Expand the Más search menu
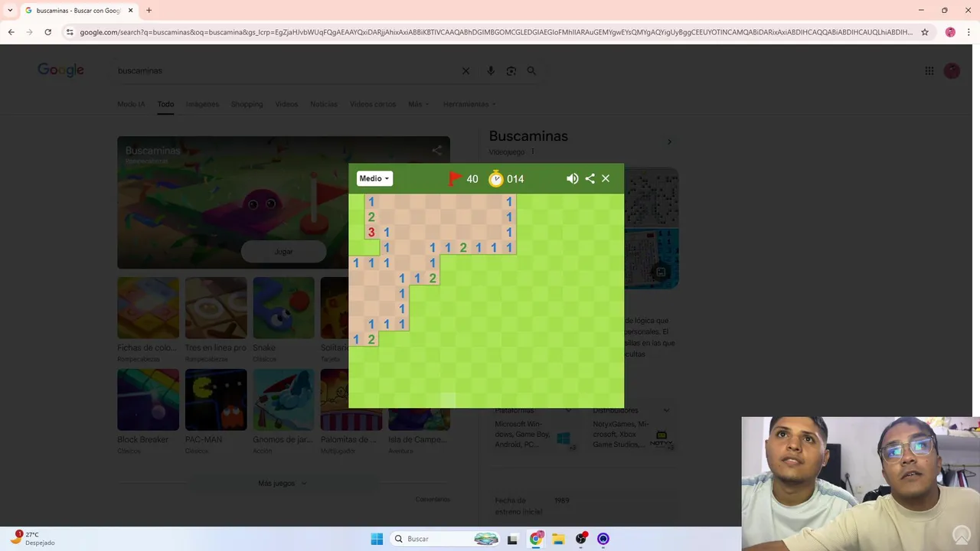980x551 pixels. click(x=418, y=104)
